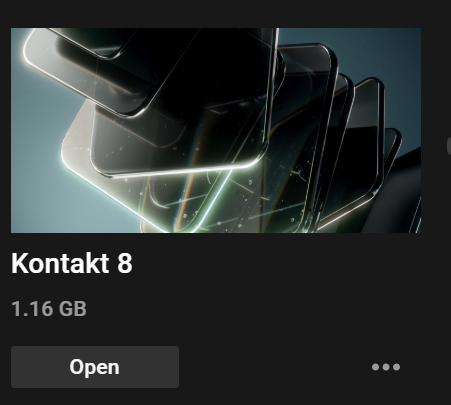Click the middle dot of the ellipsis
This screenshot has height=405, width=451.
click(x=386, y=367)
